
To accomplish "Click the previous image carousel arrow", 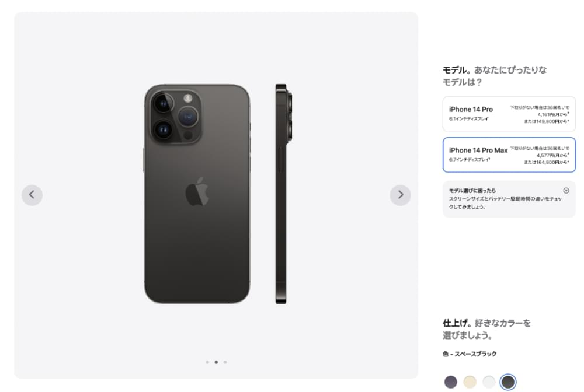I will pyautogui.click(x=32, y=195).
